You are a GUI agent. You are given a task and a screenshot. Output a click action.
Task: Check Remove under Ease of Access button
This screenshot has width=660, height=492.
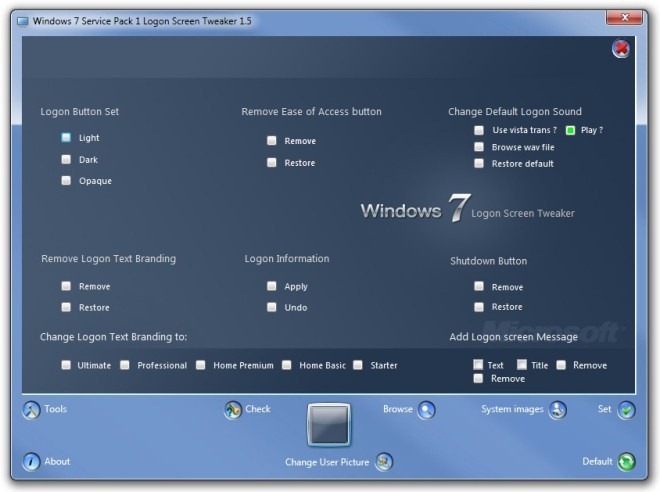point(272,141)
